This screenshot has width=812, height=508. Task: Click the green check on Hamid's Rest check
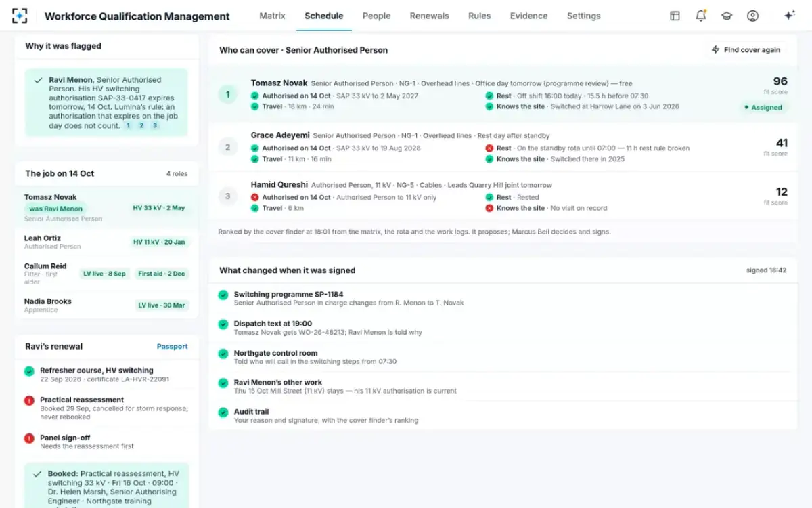point(489,198)
